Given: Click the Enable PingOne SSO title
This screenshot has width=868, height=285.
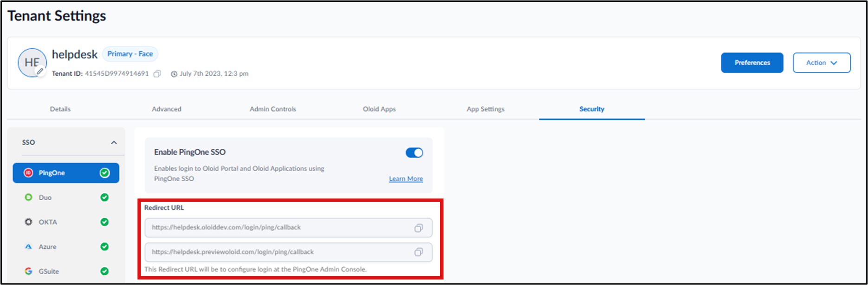Looking at the screenshot, I should [190, 152].
